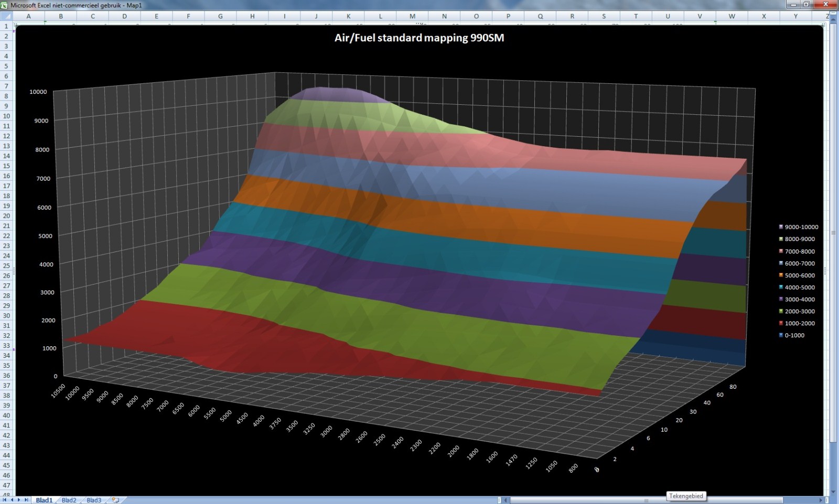The width and height of the screenshot is (839, 504).
Task: Open the Blad3 sheet tab
Action: (x=94, y=500)
